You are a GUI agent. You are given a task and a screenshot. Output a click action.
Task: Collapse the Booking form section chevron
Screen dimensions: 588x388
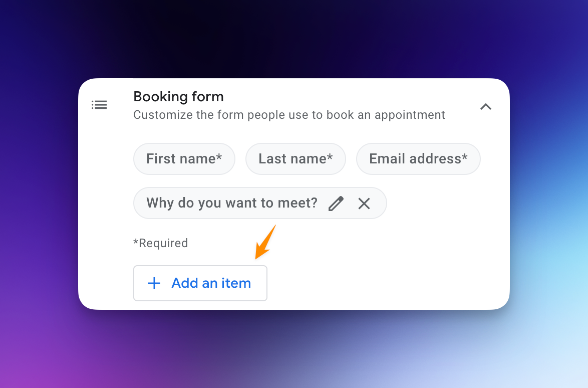pos(486,107)
